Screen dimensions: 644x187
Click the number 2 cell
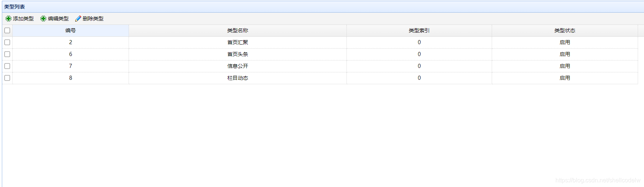pos(71,42)
